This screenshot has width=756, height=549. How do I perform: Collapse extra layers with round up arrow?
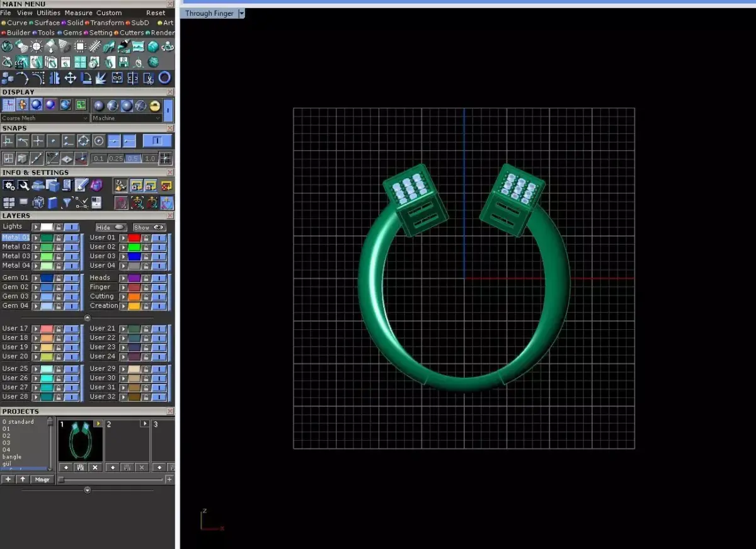[x=87, y=317]
